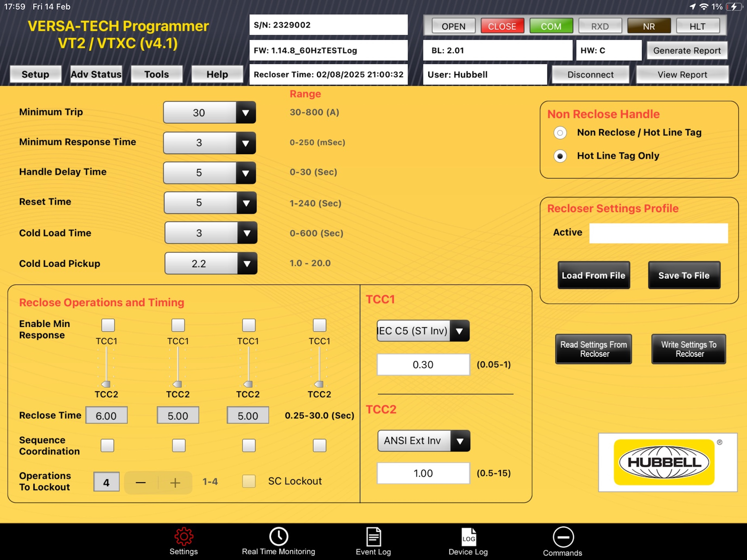
Task: Open the Setup menu
Action: point(36,74)
